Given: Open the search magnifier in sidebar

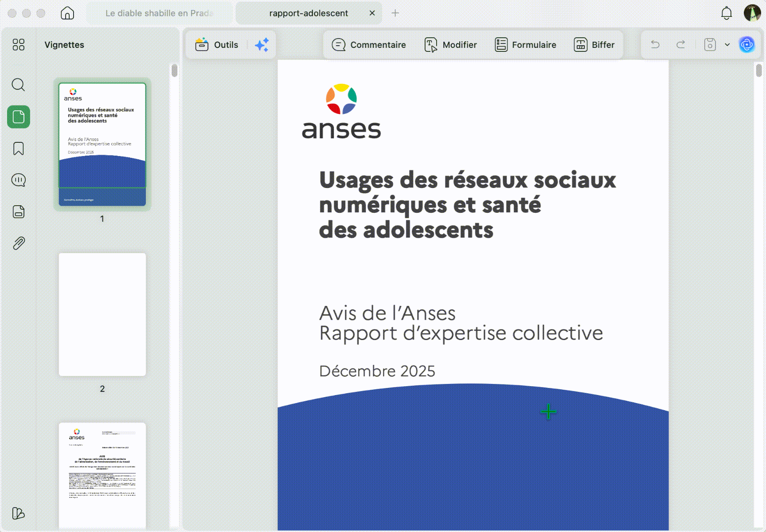Looking at the screenshot, I should point(19,85).
